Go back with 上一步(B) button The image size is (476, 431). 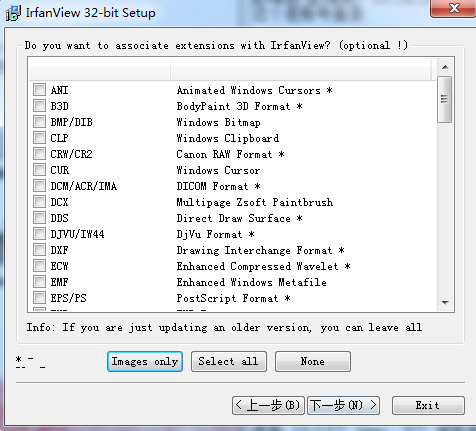[x=268, y=405]
